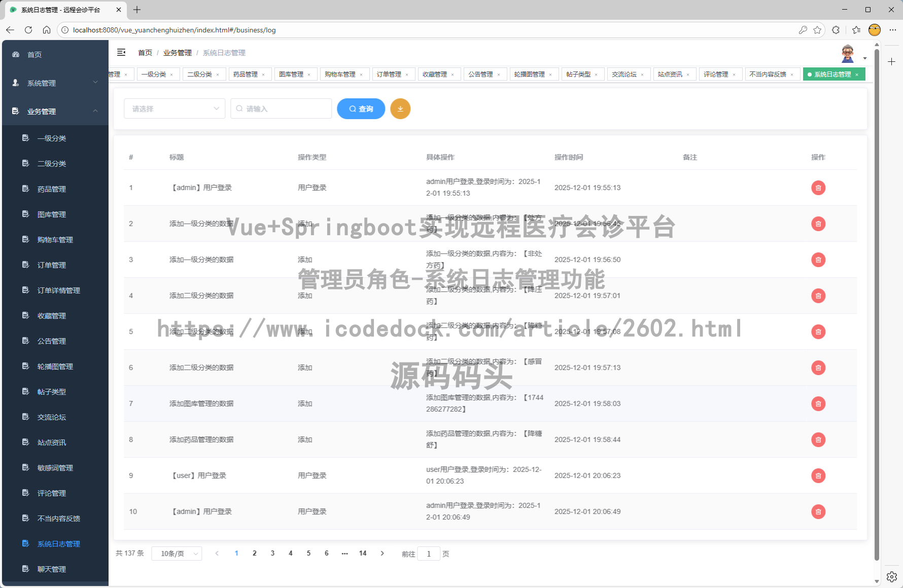Delete the first log entry with its trash icon
The width and height of the screenshot is (903, 588).
pyautogui.click(x=818, y=188)
